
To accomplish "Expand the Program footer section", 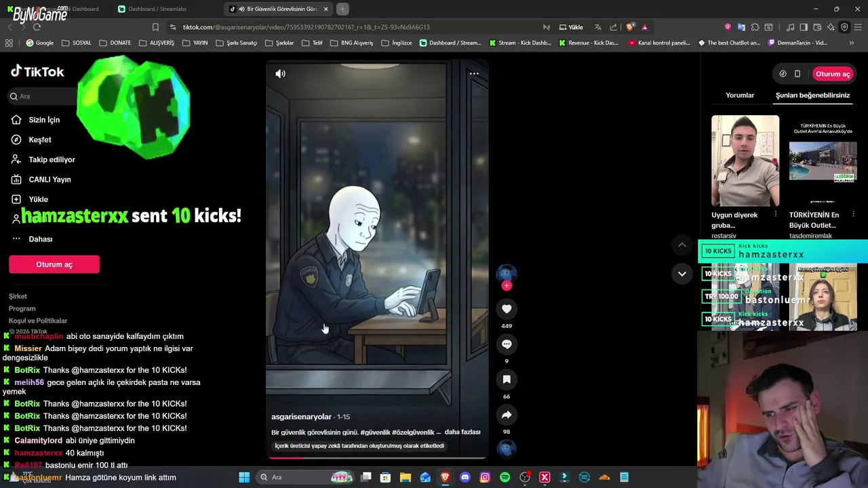I will (x=22, y=308).
